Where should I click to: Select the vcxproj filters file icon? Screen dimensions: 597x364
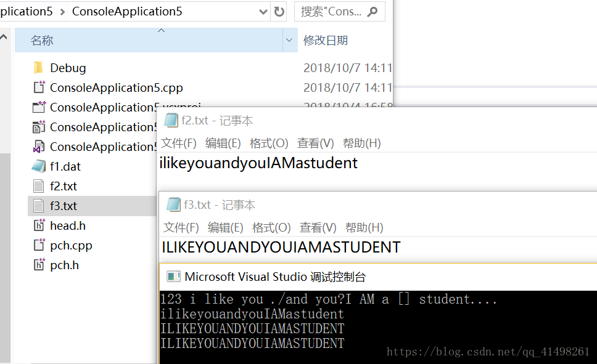pos(39,127)
